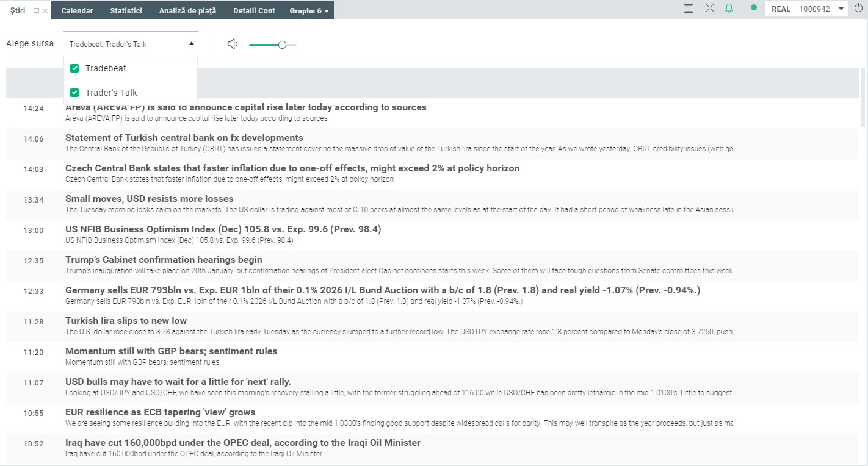The height and width of the screenshot is (466, 868).
Task: Click the green notifications bell
Action: tap(729, 9)
